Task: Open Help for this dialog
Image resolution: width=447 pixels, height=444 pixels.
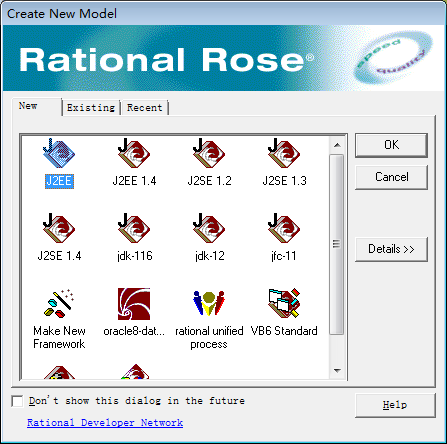Action: (395, 405)
